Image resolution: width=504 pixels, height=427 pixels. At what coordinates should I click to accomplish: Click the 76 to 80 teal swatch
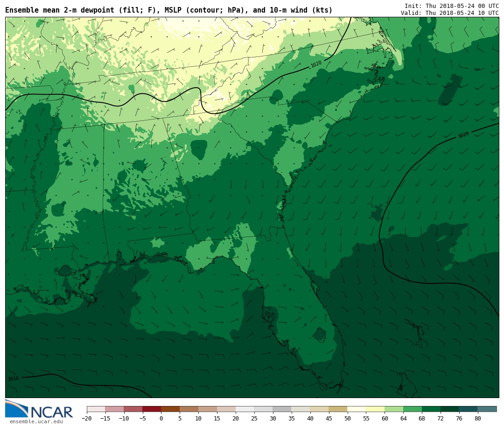click(469, 409)
